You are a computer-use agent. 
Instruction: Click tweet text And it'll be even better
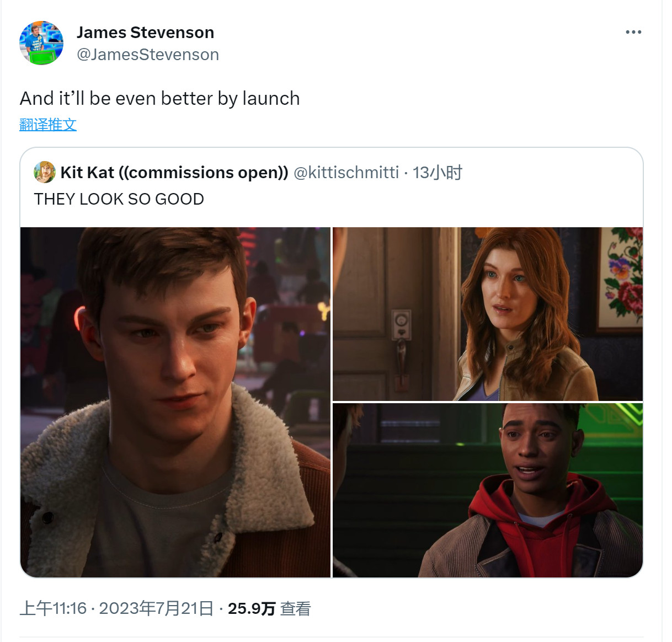click(160, 98)
